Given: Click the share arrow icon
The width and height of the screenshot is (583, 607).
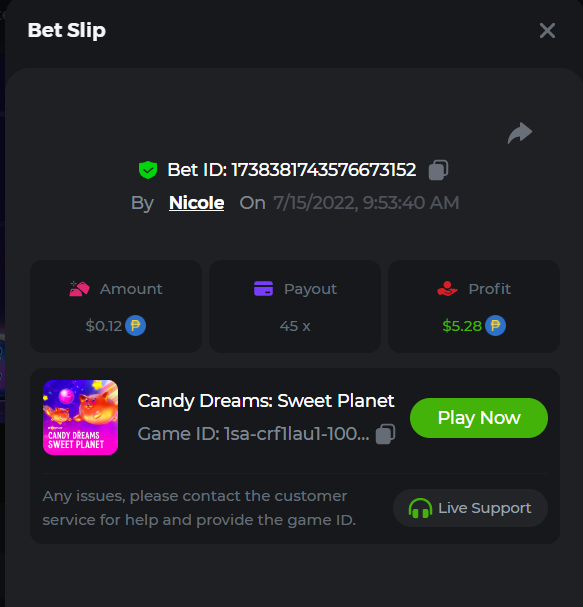Looking at the screenshot, I should point(520,133).
